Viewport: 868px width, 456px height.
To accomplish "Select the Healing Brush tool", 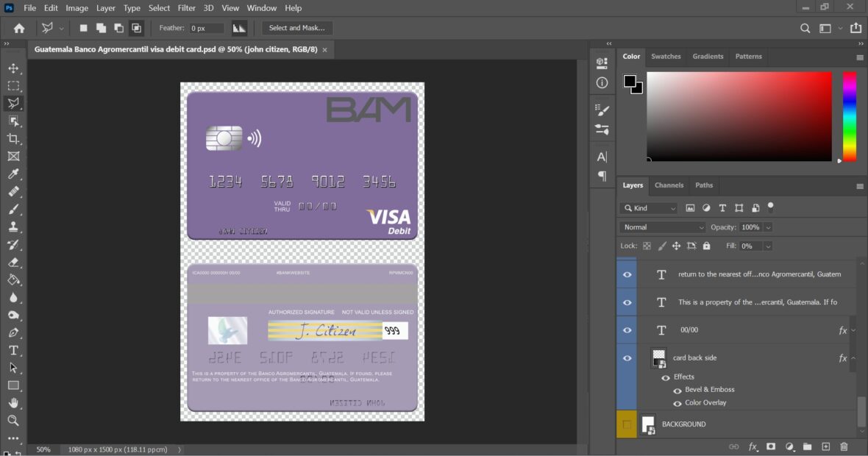I will point(13,191).
